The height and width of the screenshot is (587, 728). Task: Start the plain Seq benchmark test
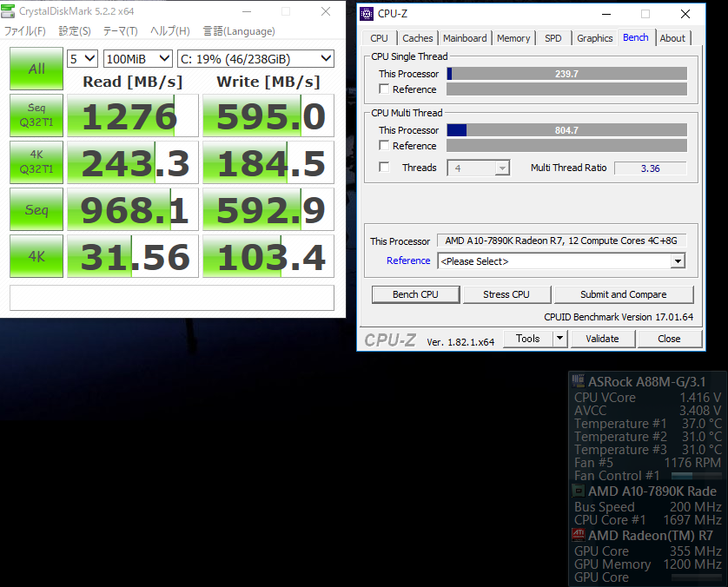(36, 209)
